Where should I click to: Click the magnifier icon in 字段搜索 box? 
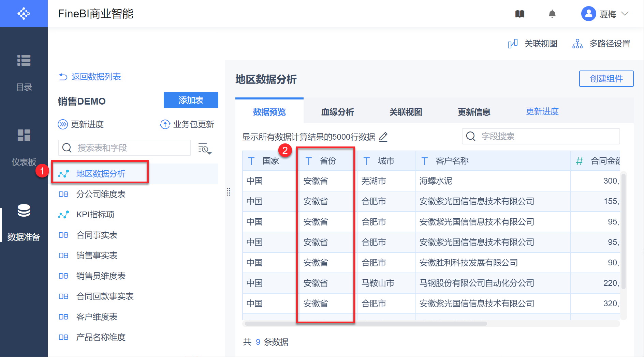point(471,136)
